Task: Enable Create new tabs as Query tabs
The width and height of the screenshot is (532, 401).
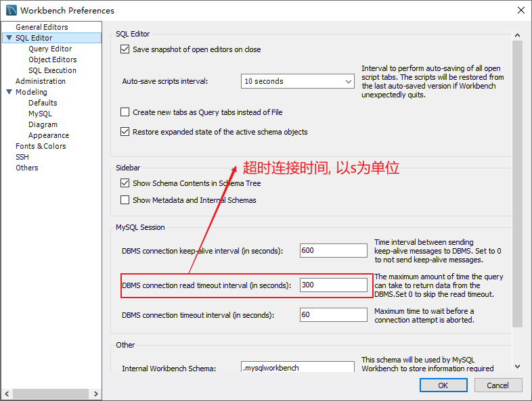Action: click(125, 112)
